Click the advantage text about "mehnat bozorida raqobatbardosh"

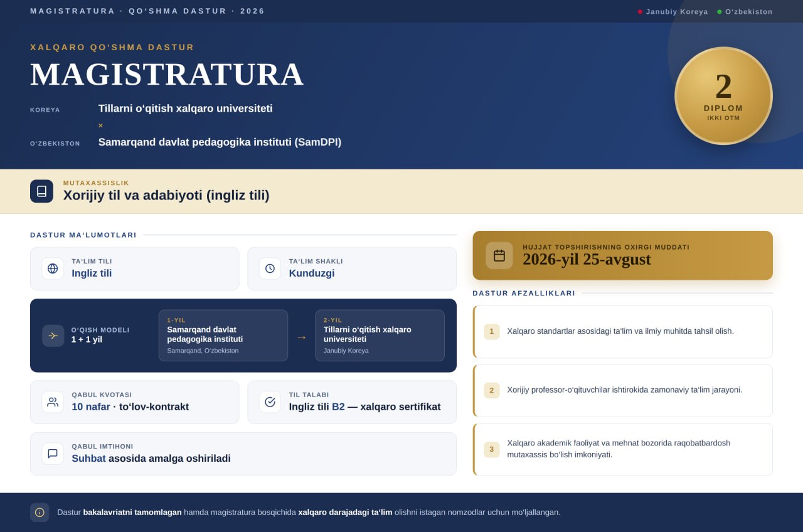[619, 449]
